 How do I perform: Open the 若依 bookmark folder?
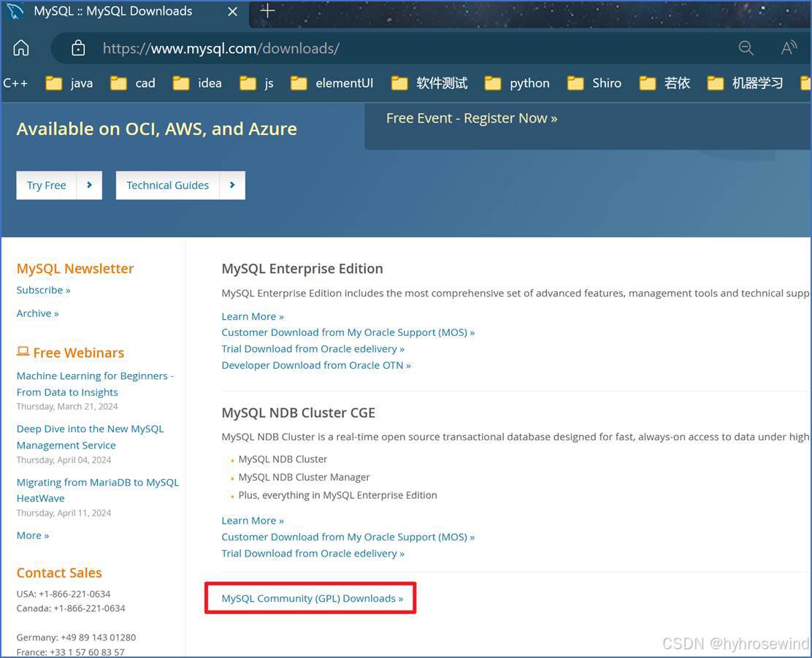665,83
